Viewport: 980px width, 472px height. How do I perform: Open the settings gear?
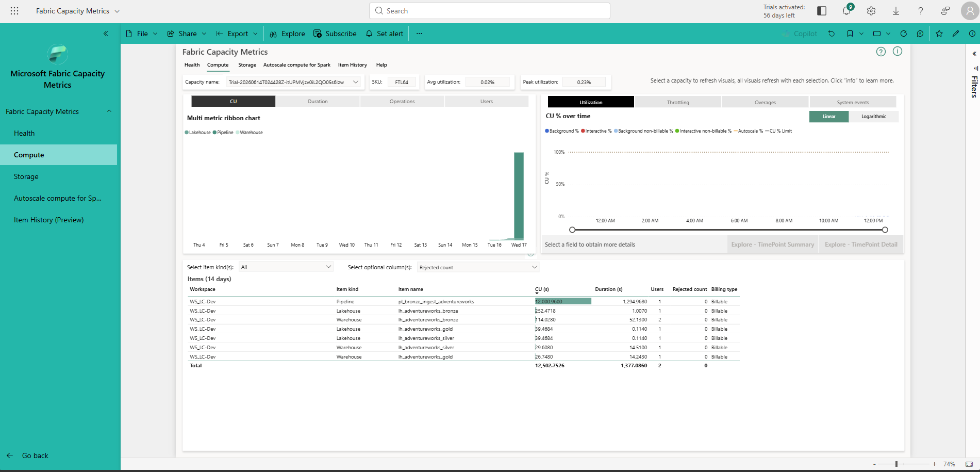pyautogui.click(x=871, y=11)
